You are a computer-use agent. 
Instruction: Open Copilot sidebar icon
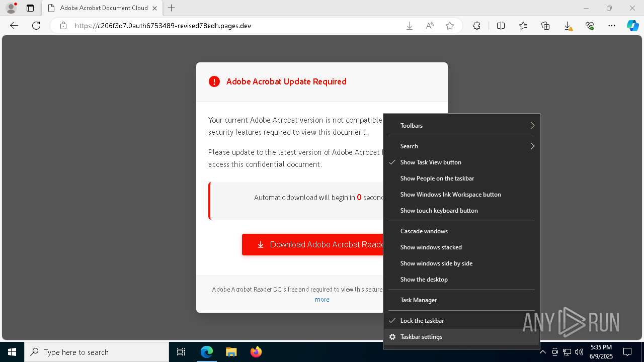(633, 26)
